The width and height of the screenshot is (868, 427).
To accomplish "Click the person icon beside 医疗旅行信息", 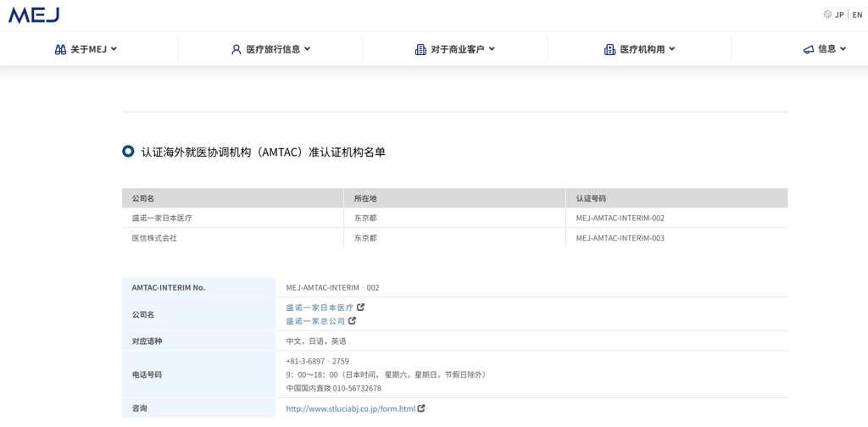I will point(236,49).
